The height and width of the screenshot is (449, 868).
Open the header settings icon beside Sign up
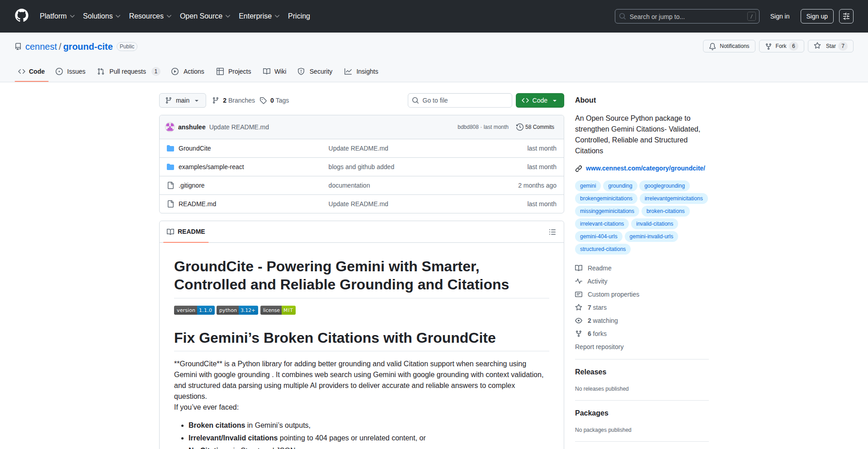tap(846, 16)
